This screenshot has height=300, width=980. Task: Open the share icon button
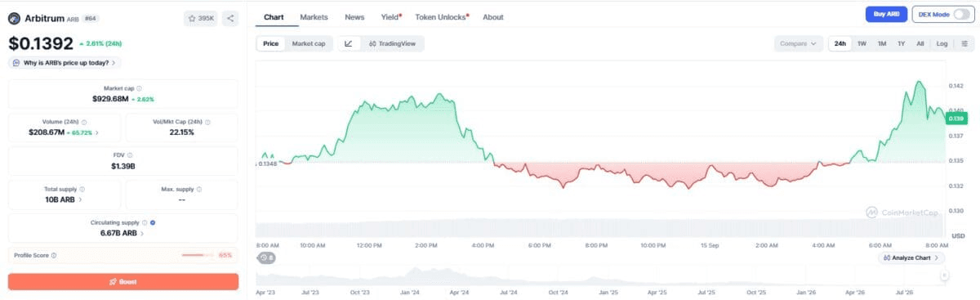(230, 17)
